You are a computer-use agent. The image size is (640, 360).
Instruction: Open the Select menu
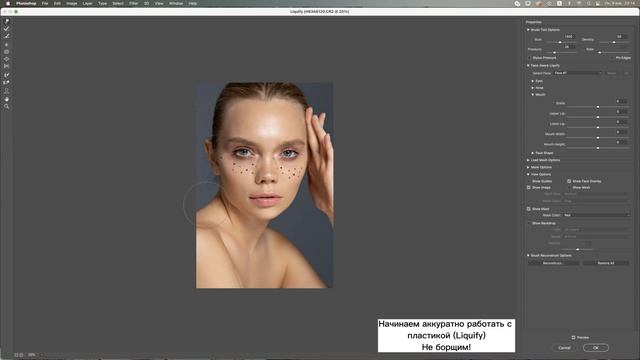(x=118, y=3)
